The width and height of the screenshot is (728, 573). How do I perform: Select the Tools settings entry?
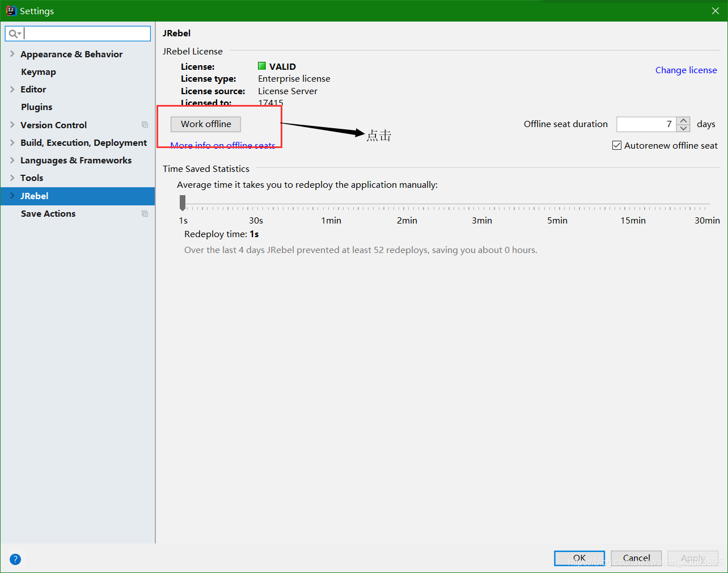[32, 178]
